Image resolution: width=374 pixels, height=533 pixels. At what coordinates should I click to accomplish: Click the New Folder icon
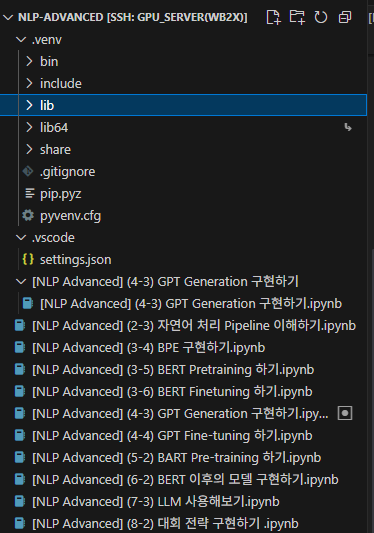(x=297, y=17)
